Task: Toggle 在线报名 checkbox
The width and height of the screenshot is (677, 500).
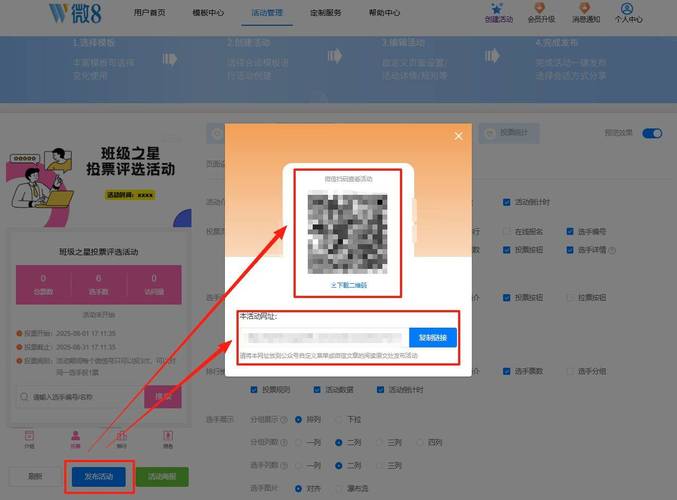Action: point(506,232)
